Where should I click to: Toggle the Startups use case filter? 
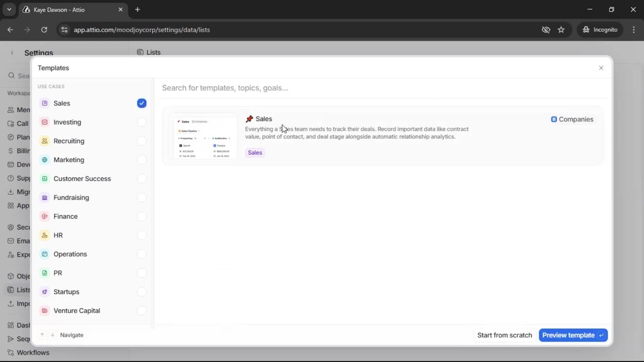(x=141, y=292)
